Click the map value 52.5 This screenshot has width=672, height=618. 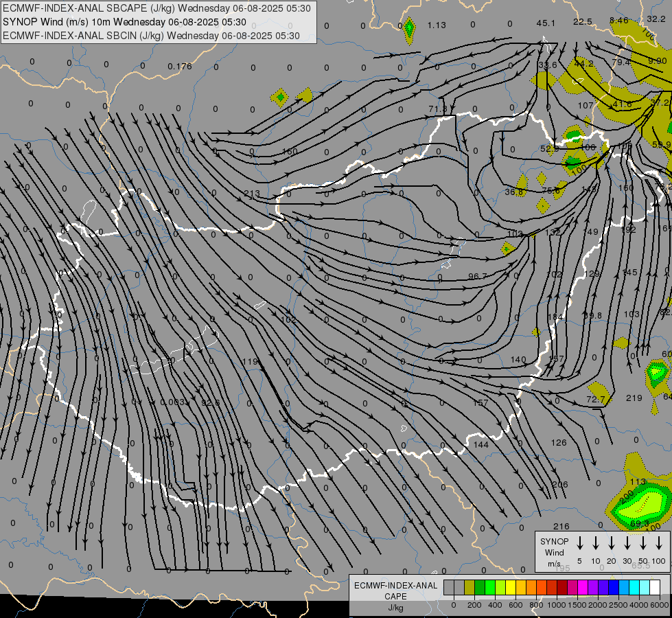pos(549,149)
